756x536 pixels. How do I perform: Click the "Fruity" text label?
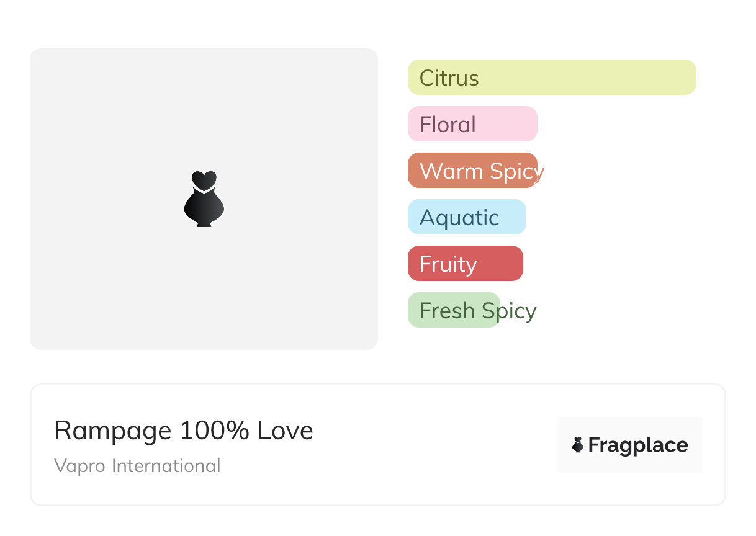click(x=448, y=264)
